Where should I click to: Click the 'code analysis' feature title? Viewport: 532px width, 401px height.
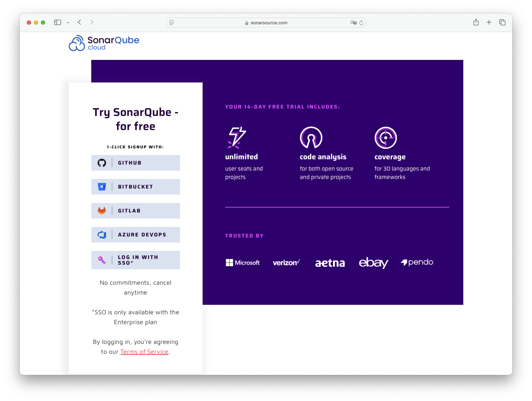tap(323, 157)
